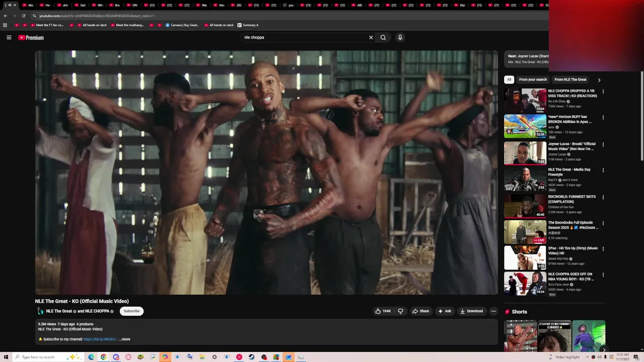Screen dimensions: 644x362
Task: Open NLE The Great channel avatar
Action: 40,311
